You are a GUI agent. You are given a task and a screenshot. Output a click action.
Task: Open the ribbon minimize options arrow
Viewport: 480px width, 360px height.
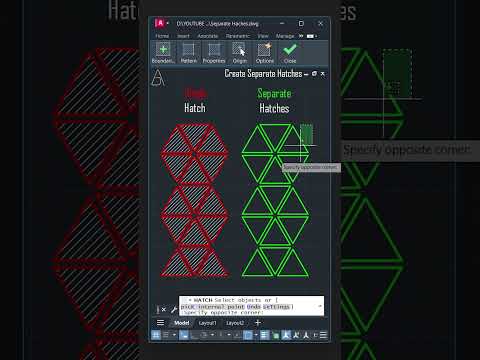pyautogui.click(x=316, y=36)
